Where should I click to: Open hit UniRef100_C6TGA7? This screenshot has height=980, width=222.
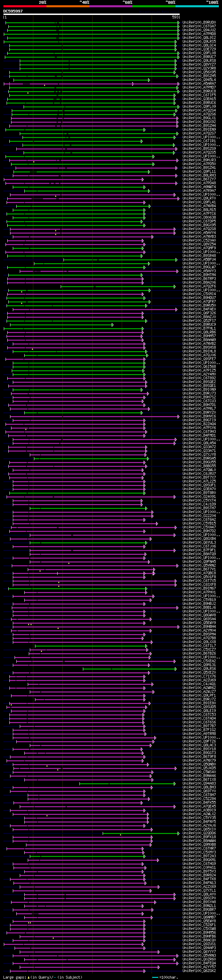click(199, 26)
